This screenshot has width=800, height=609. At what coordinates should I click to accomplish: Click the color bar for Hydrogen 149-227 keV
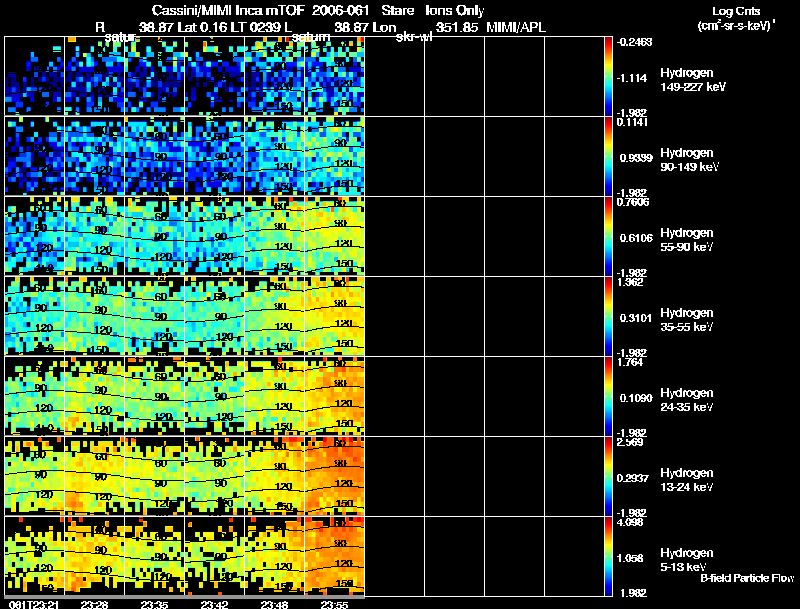(x=609, y=76)
